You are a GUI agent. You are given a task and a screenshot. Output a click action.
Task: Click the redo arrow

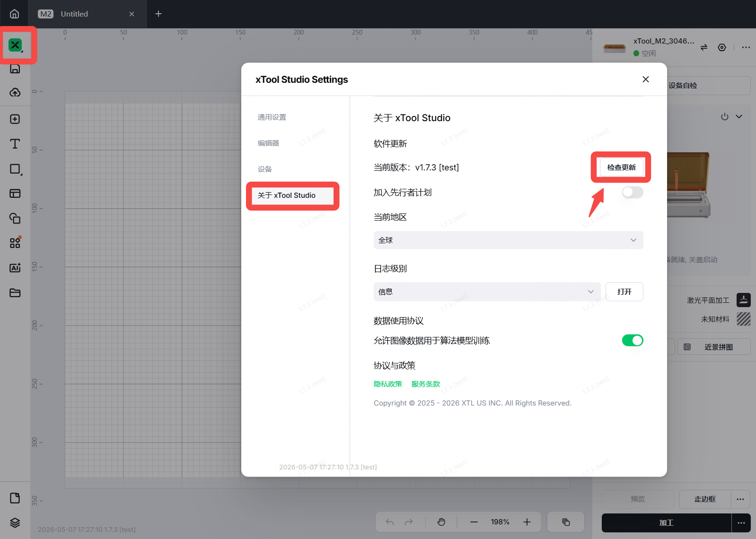409,522
